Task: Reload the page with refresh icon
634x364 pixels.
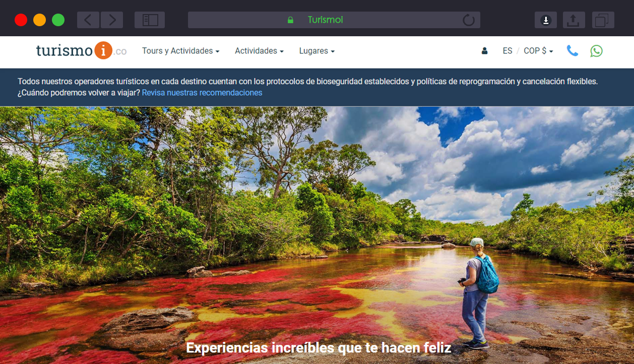Action: point(469,20)
